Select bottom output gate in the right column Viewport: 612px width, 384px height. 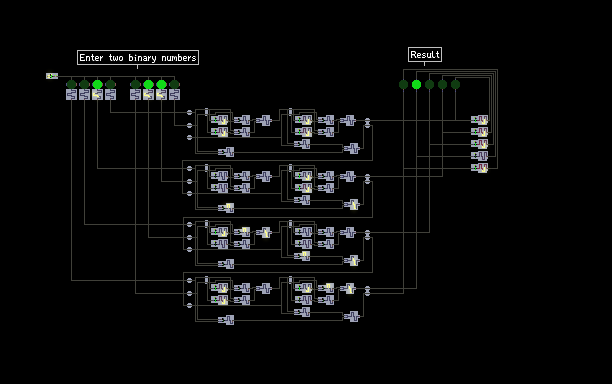[480, 168]
